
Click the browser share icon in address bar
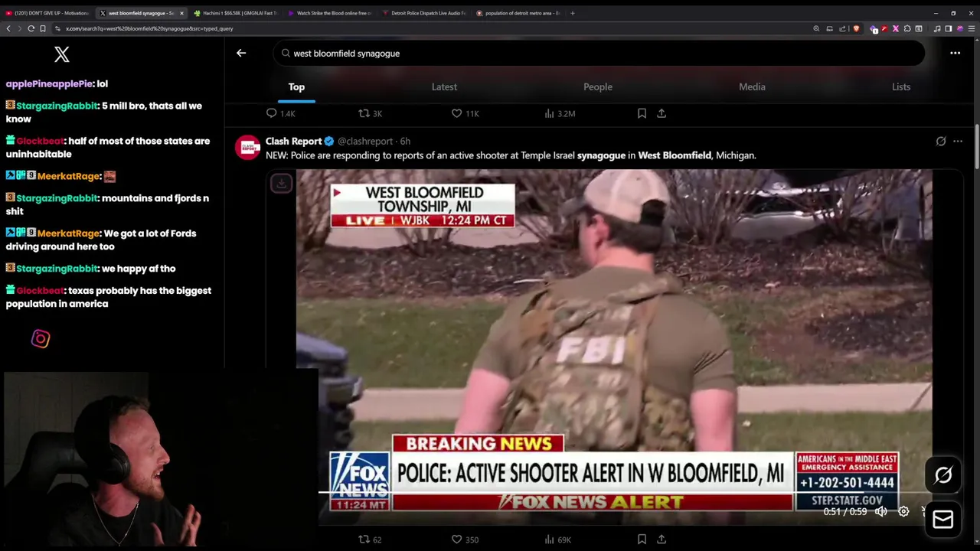pyautogui.click(x=842, y=28)
